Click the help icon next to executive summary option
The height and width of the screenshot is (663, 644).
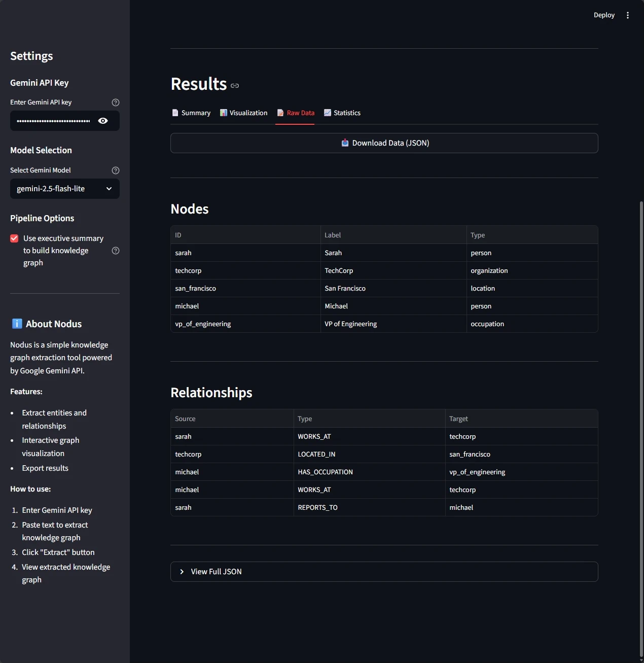(115, 250)
